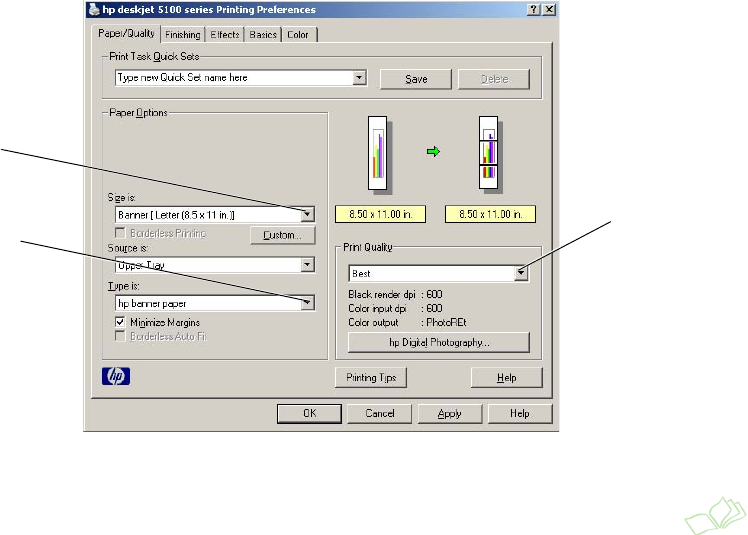
Task: Confirm settings with the OK button
Action: pos(310,413)
